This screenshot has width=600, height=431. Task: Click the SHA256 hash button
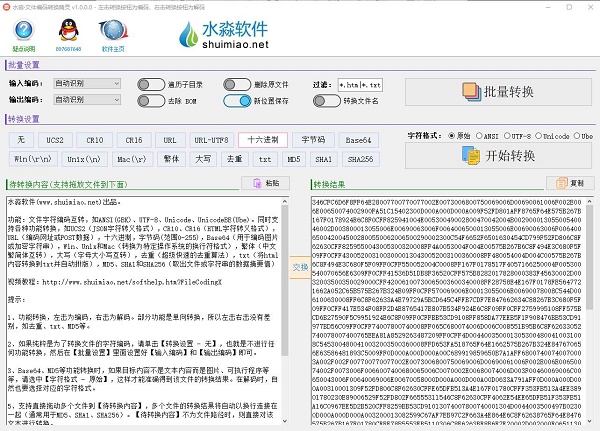(x=358, y=158)
